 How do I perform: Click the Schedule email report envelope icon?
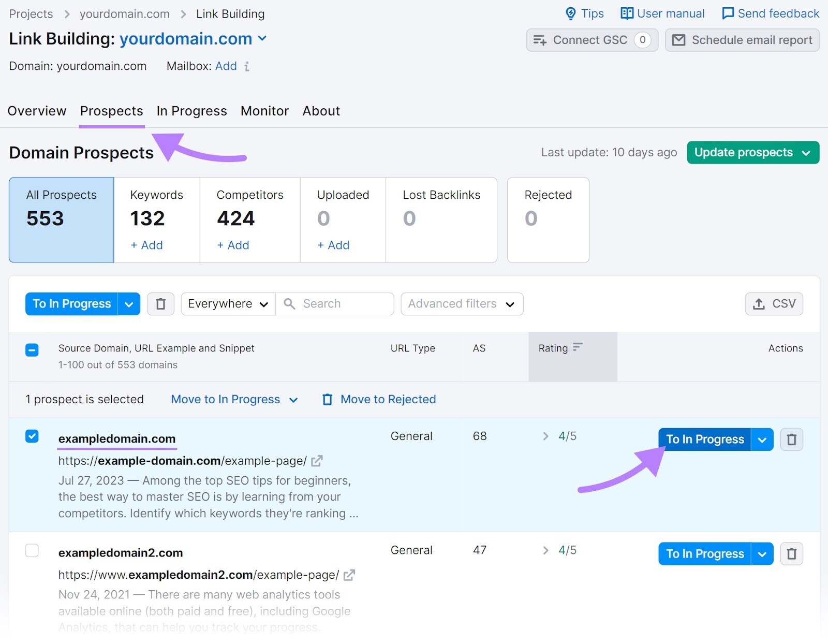(679, 40)
